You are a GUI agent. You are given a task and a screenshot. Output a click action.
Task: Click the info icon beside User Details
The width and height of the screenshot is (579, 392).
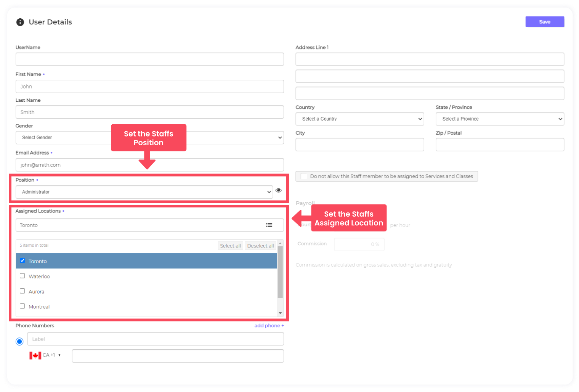pos(20,22)
